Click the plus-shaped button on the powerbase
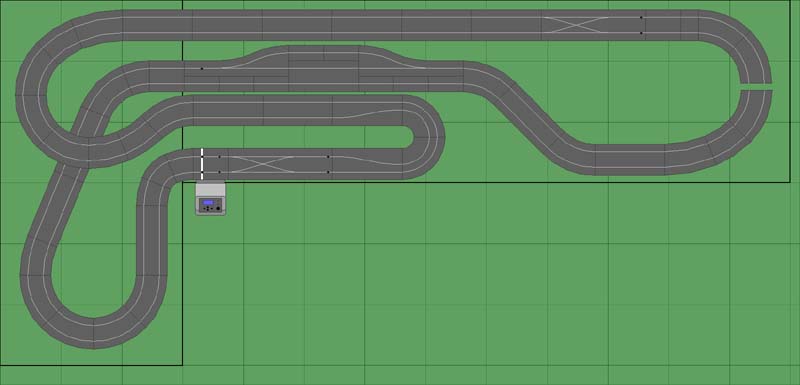Image resolution: width=800 pixels, height=385 pixels. [x=207, y=209]
